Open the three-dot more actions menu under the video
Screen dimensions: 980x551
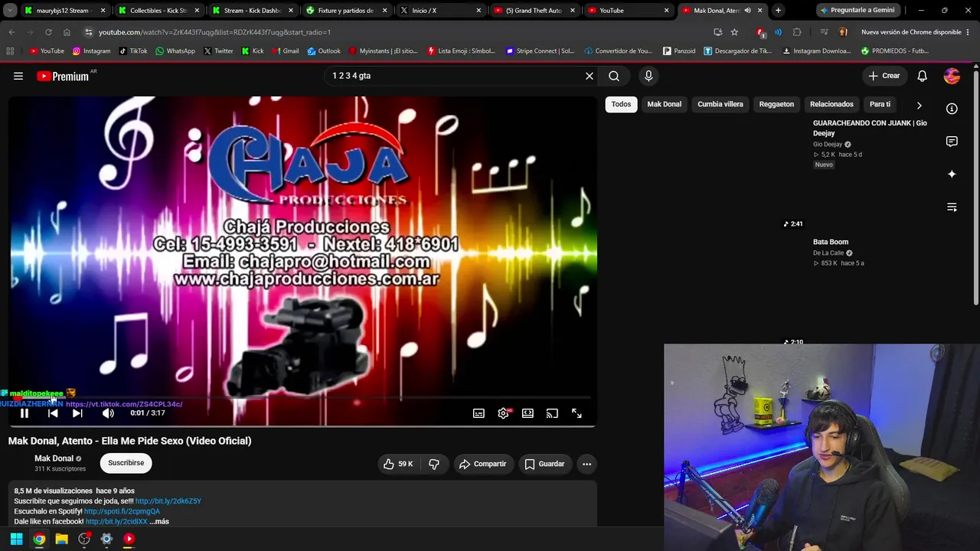click(x=586, y=464)
